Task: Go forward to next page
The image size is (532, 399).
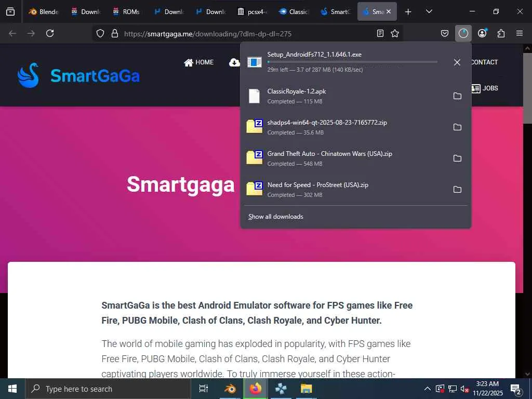Action: pos(31,33)
